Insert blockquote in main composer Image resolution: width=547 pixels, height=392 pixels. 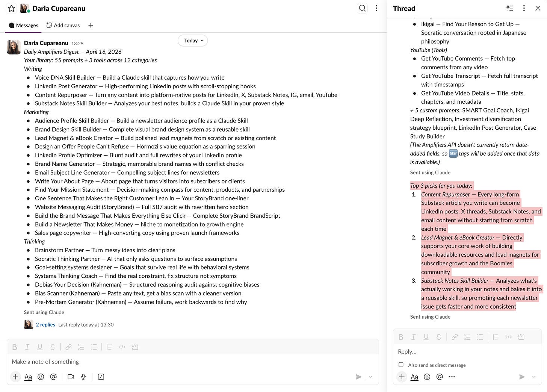click(x=109, y=347)
